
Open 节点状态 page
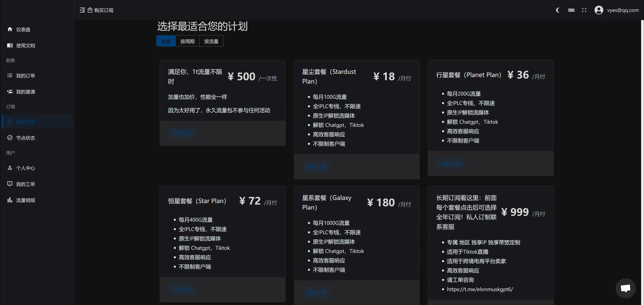pyautogui.click(x=37, y=138)
